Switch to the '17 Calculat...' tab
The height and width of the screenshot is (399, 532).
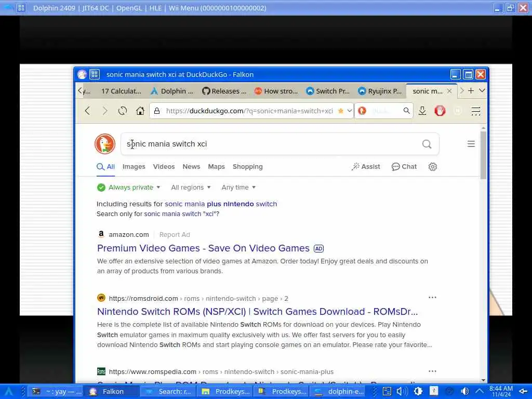pos(121,91)
